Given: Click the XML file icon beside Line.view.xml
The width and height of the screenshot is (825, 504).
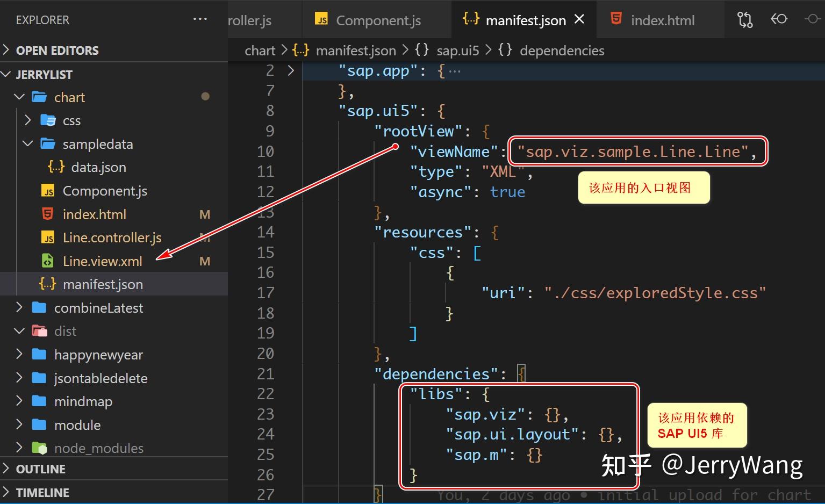Looking at the screenshot, I should tap(47, 261).
